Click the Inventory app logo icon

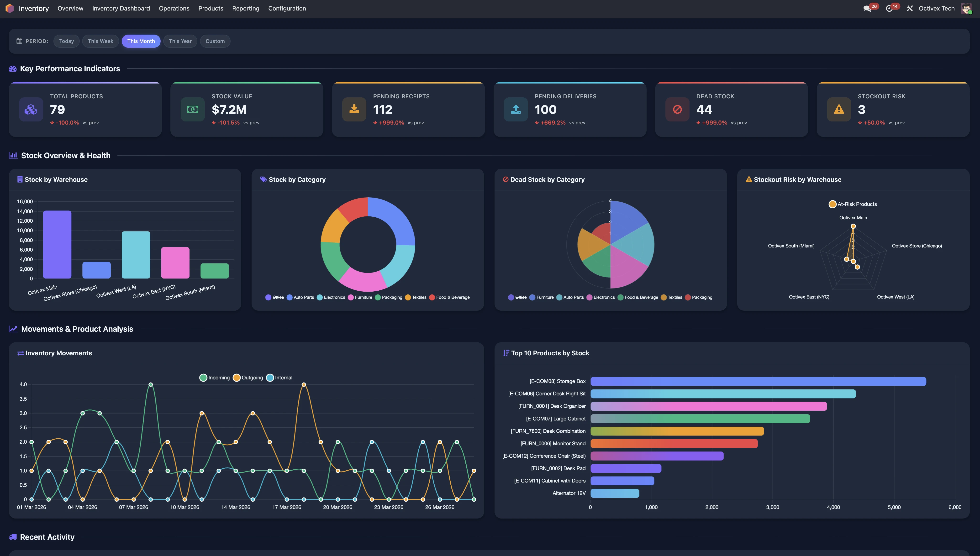pyautogui.click(x=10, y=8)
